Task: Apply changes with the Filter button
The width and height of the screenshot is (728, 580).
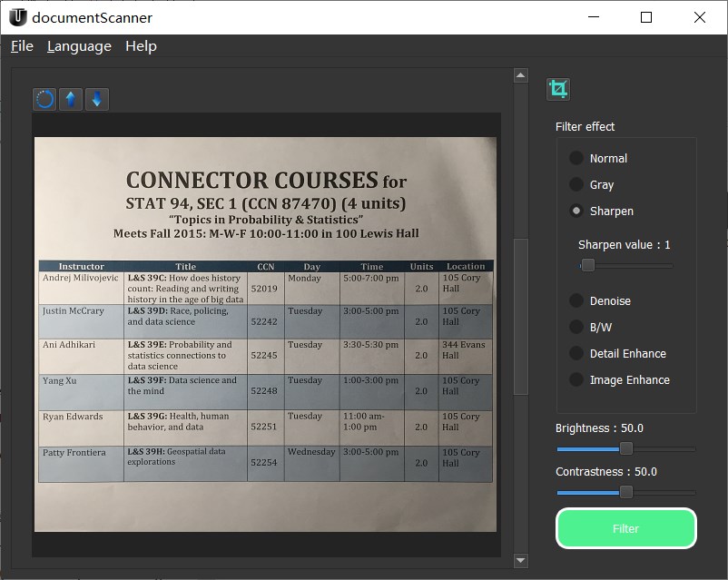Action: (625, 528)
